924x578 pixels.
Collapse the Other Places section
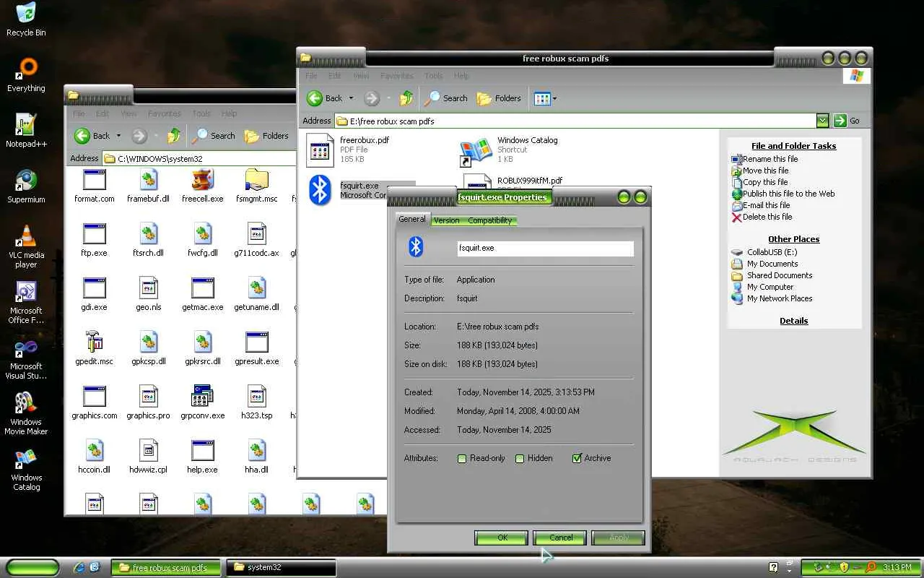click(x=794, y=239)
